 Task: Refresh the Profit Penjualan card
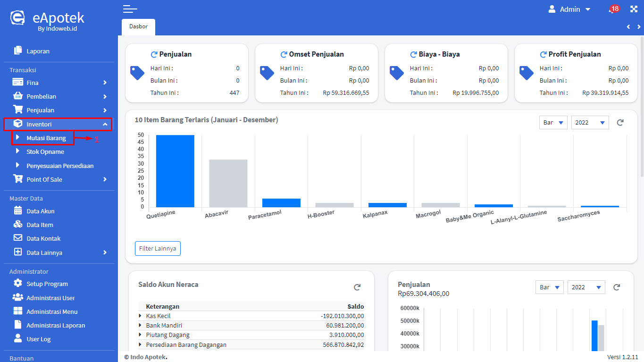pyautogui.click(x=543, y=54)
